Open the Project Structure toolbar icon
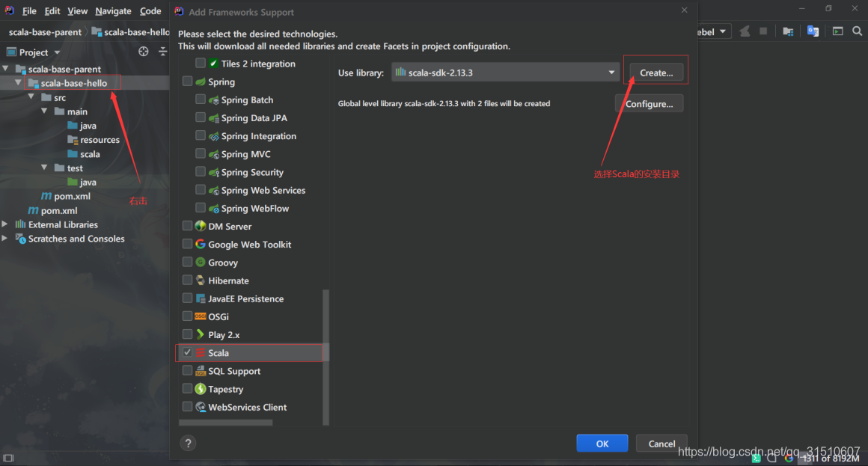Image resolution: width=868 pixels, height=466 pixels. click(788, 31)
